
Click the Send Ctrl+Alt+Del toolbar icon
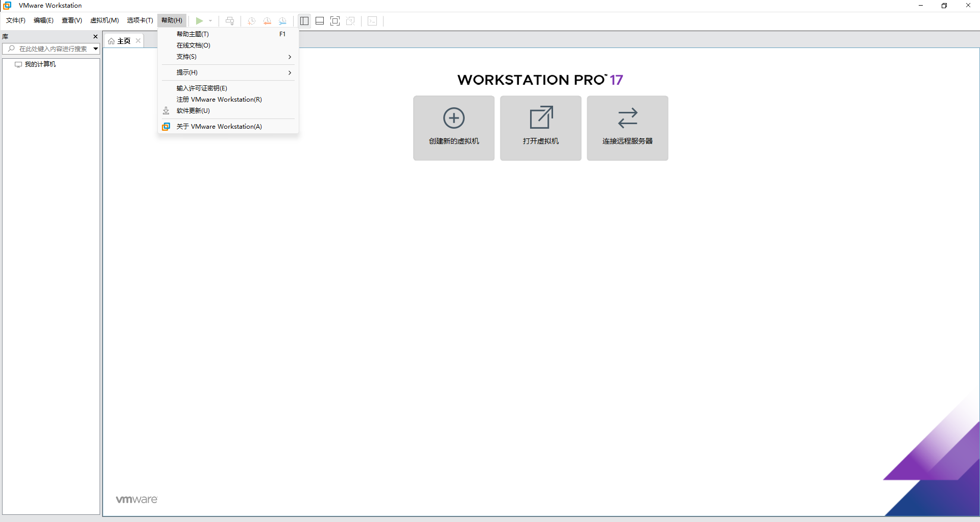click(x=230, y=21)
